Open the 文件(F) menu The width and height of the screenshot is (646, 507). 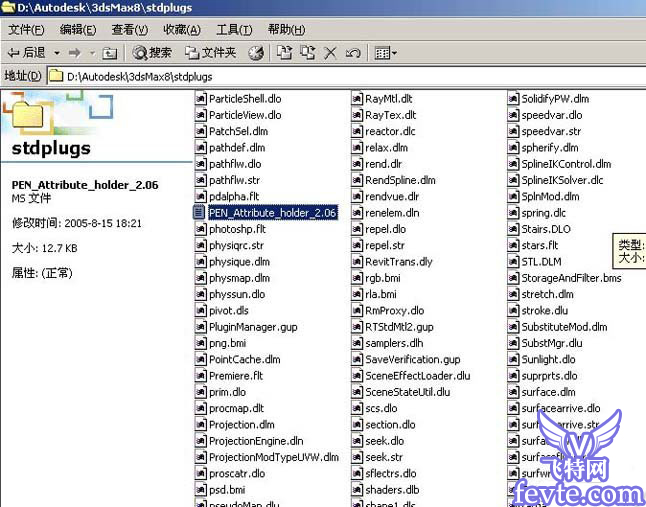(x=26, y=30)
